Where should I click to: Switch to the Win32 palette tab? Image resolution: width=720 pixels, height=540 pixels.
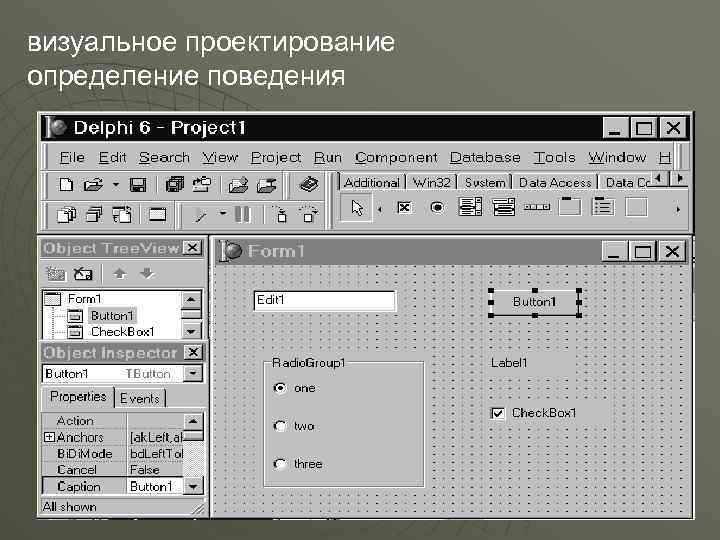[432, 182]
